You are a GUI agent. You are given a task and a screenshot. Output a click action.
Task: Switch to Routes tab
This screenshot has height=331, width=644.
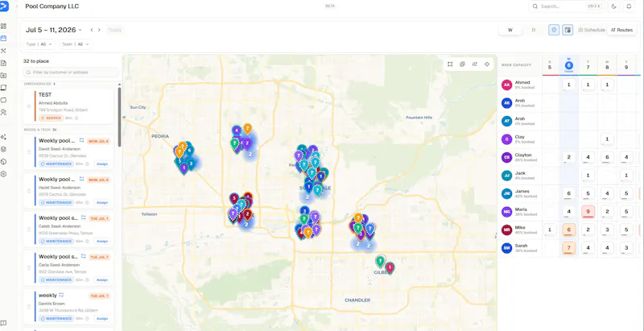click(x=621, y=30)
